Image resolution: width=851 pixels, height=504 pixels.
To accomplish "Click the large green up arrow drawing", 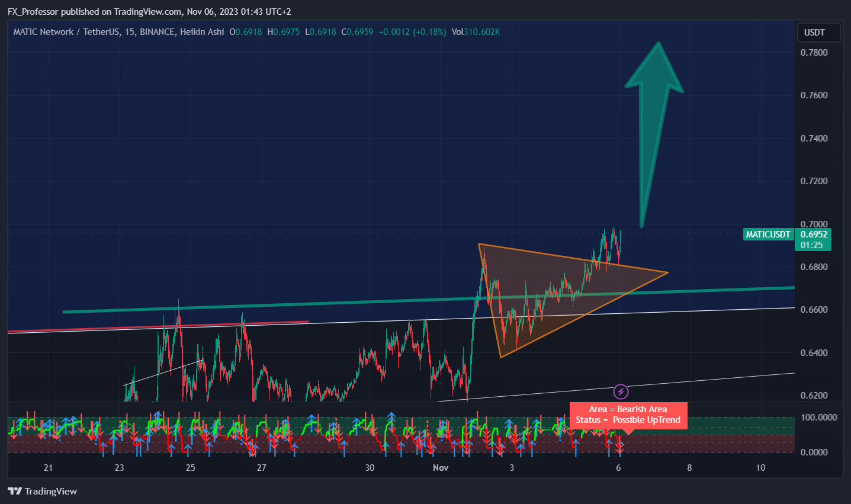I will 654,134.
